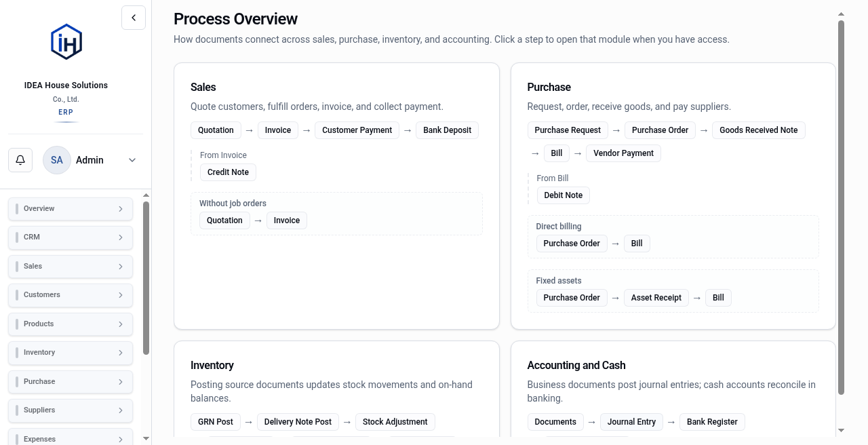Click the From Bill label
This screenshot has height=445, width=868.
click(x=553, y=178)
